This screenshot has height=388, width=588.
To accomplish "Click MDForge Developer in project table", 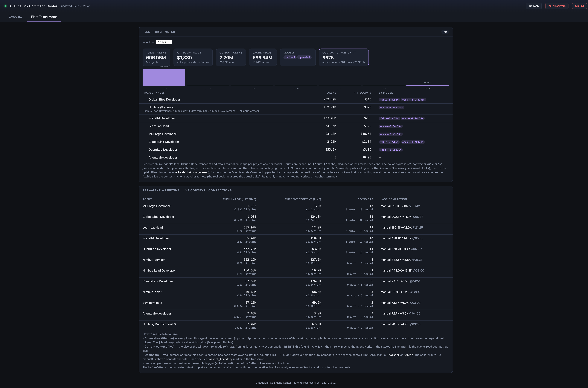I will [162, 134].
